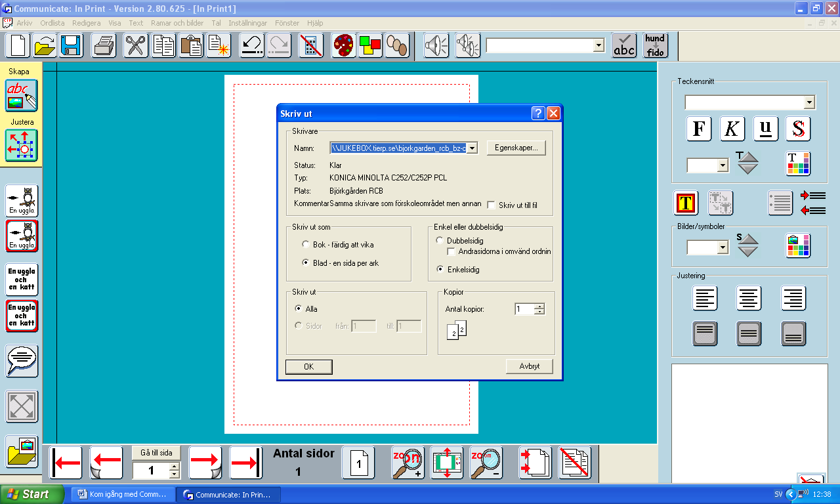840x504 pixels.
Task: Confirm printing with the OK button
Action: 309,367
